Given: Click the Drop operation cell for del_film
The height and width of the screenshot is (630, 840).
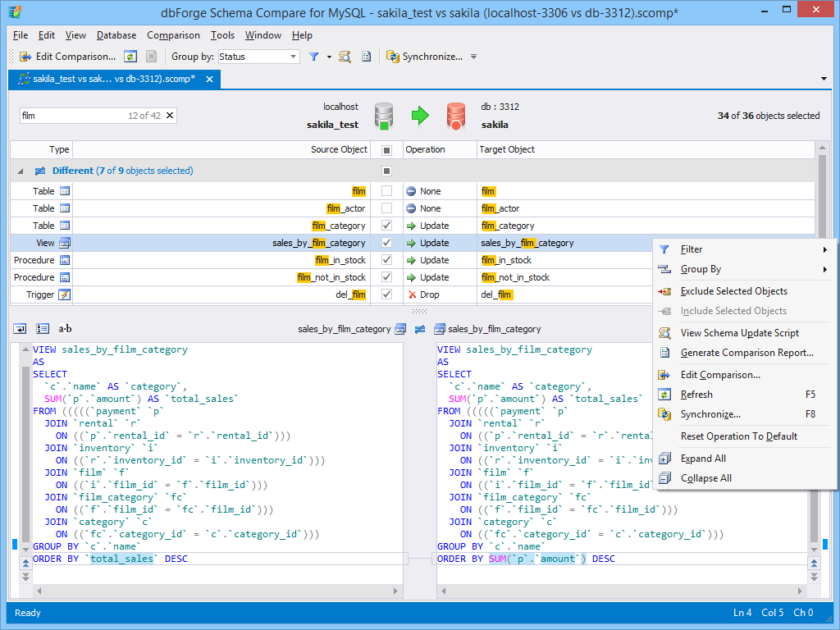Looking at the screenshot, I should pyautogui.click(x=440, y=294).
